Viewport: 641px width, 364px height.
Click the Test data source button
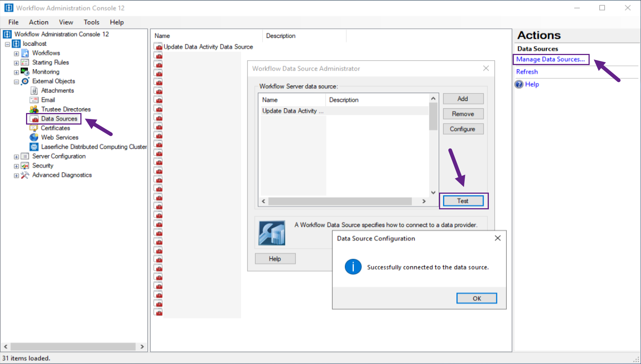[x=463, y=201]
